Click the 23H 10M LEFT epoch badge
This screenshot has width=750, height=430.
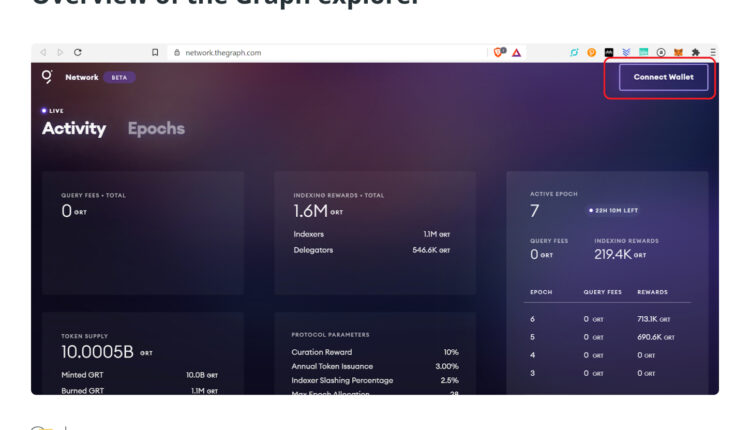[614, 210]
